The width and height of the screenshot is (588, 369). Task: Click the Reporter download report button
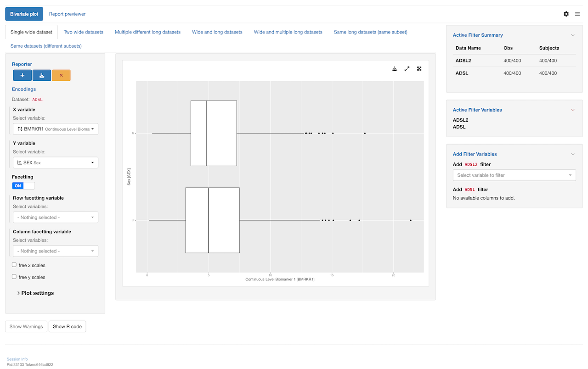point(42,75)
